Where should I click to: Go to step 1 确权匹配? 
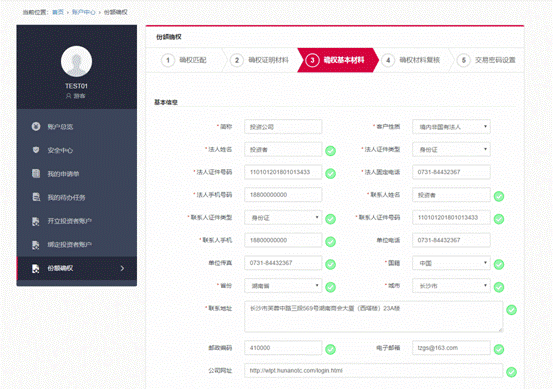pyautogui.click(x=184, y=60)
